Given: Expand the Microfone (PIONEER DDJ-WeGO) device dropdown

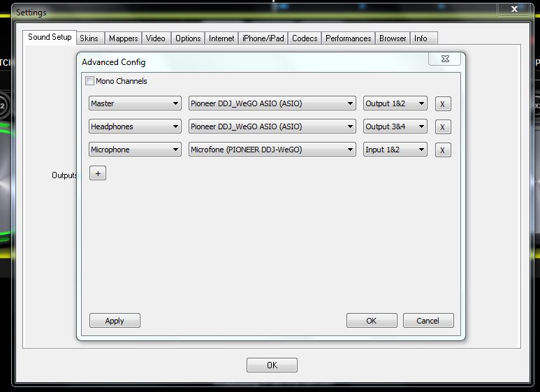Looking at the screenshot, I should pyautogui.click(x=272, y=150).
